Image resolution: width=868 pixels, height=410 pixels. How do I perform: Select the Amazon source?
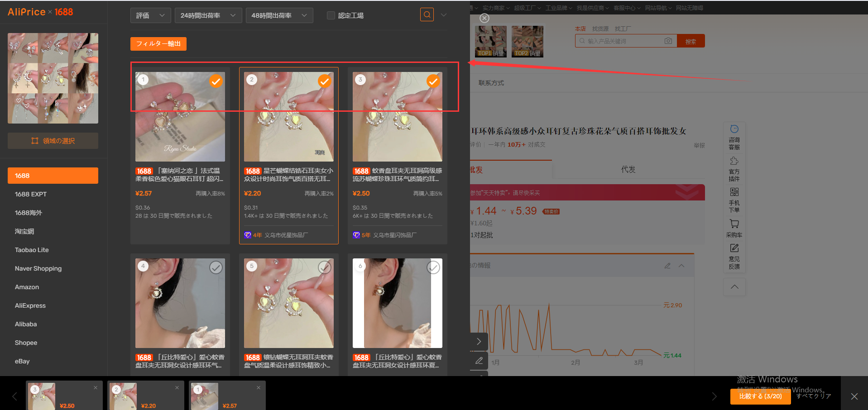pyautogui.click(x=27, y=287)
